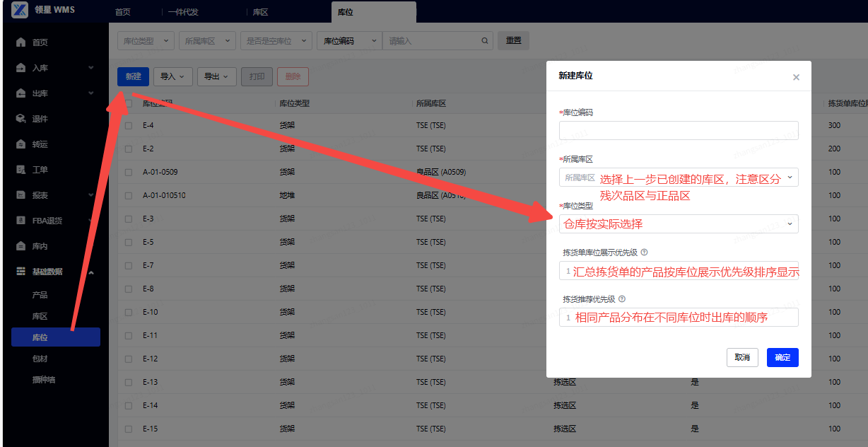Switch to the 首页 top tab
Screen dimensions: 868x447
(123, 12)
